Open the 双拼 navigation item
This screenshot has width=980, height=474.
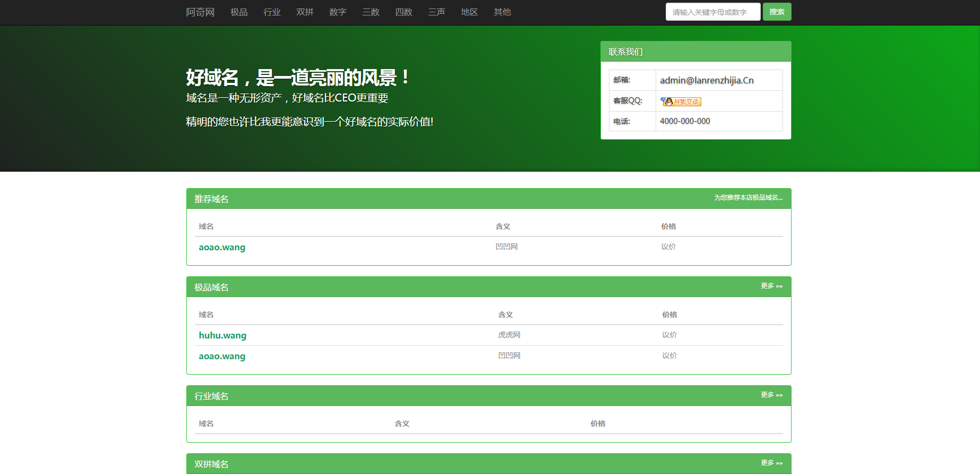pyautogui.click(x=305, y=12)
